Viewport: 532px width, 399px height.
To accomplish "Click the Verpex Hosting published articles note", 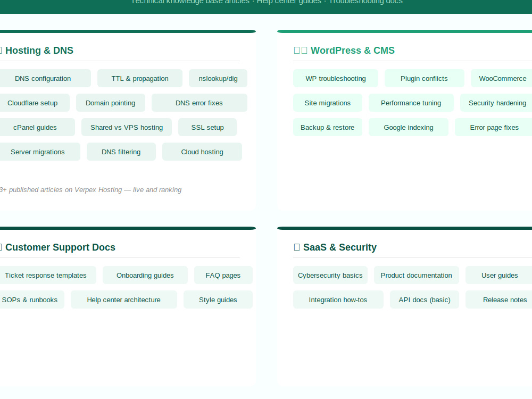I will pyautogui.click(x=90, y=190).
